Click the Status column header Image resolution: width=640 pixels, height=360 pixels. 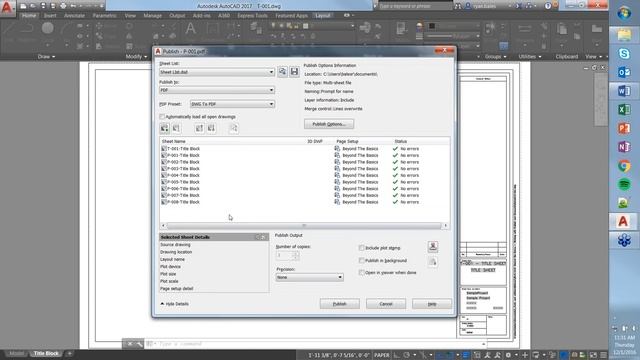(400, 141)
